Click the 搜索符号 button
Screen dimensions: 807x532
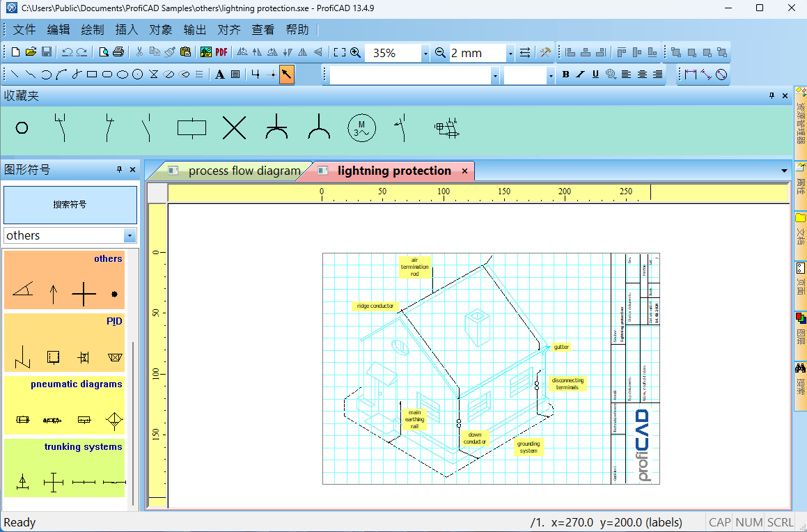click(x=70, y=205)
